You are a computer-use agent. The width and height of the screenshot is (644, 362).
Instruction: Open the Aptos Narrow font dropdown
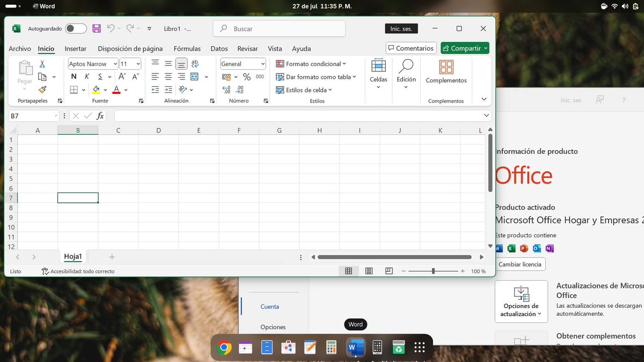[115, 64]
